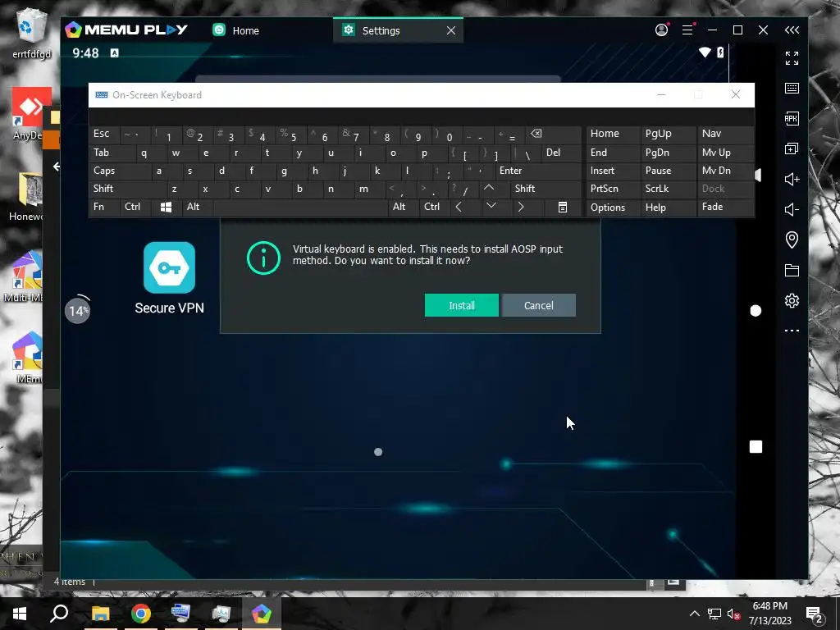
Task: Toggle the right Shift key on keyboard
Action: click(546, 189)
